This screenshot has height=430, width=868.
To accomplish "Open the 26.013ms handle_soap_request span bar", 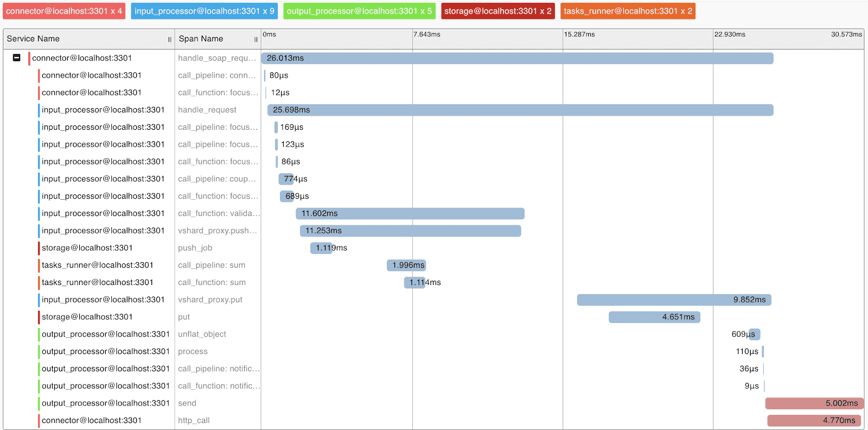I will tap(517, 58).
